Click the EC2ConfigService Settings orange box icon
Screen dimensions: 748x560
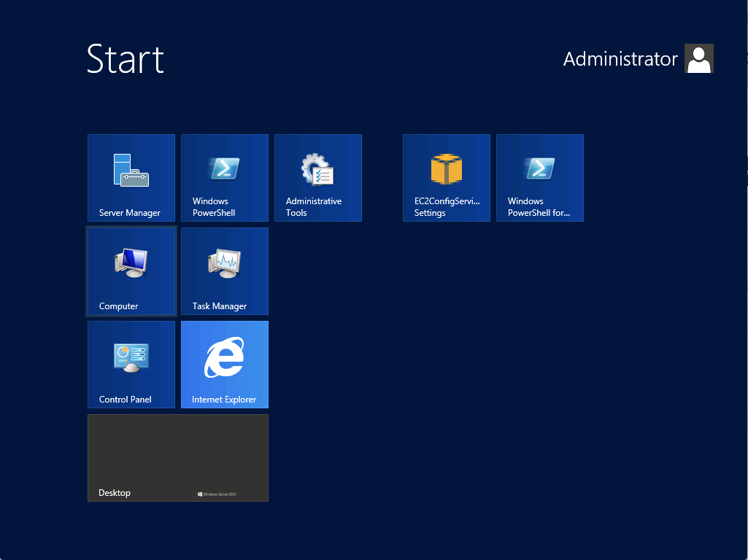click(x=447, y=169)
